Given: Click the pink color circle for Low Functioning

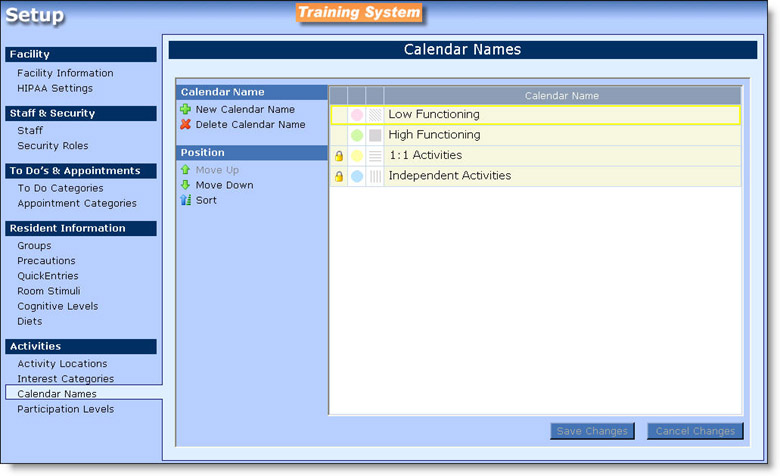Looking at the screenshot, I should tap(357, 115).
